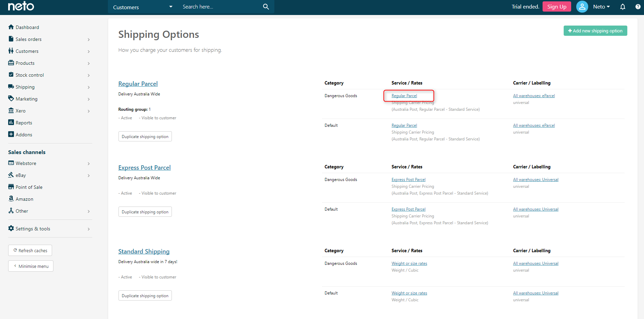Click the Neto logo
644x319 pixels.
coord(21,6)
